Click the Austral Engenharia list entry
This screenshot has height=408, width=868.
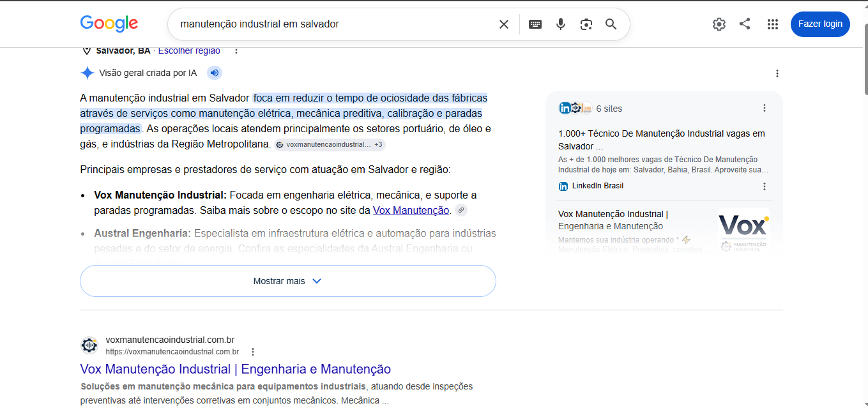click(x=295, y=241)
